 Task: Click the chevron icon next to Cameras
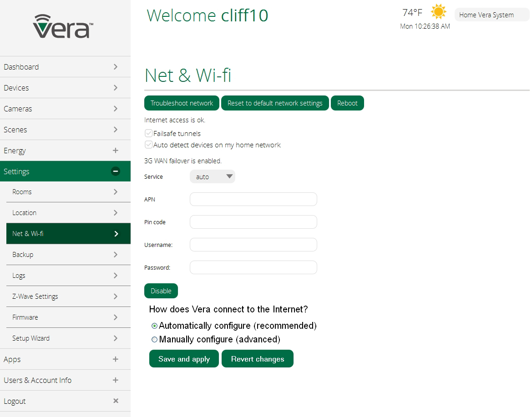tap(116, 109)
